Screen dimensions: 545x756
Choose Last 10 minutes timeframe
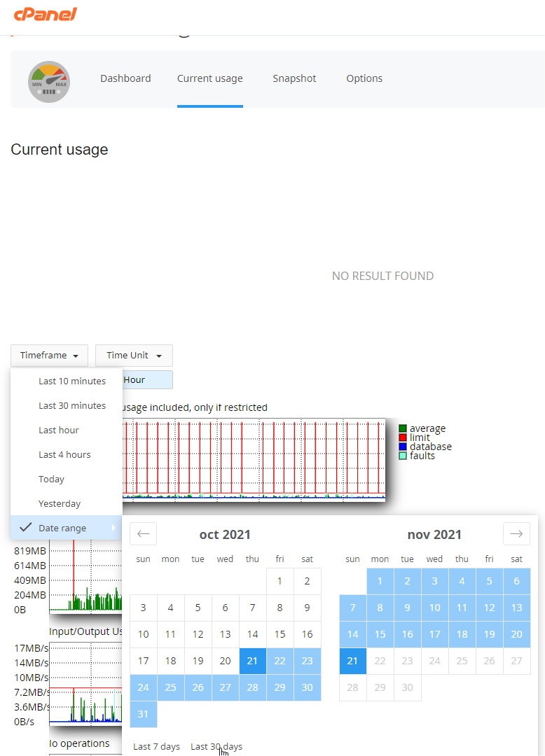pyautogui.click(x=72, y=381)
